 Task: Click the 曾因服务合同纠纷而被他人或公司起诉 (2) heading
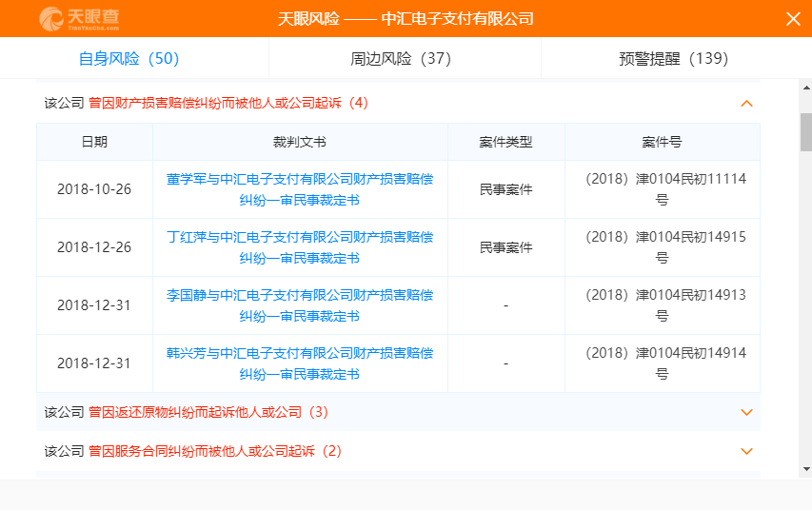[x=215, y=451]
